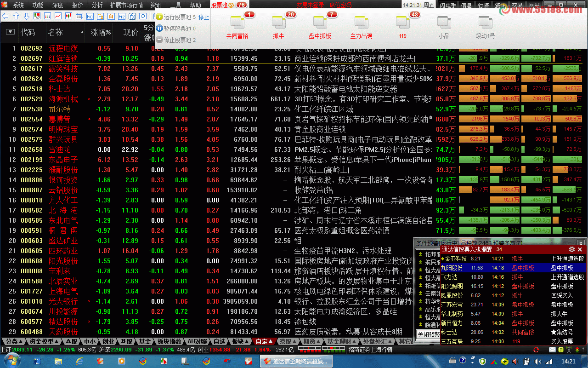Open the 功能 menu

point(38,5)
